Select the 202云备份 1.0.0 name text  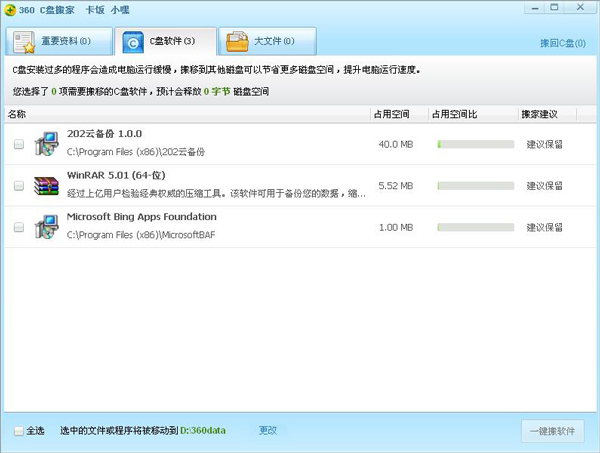click(104, 134)
